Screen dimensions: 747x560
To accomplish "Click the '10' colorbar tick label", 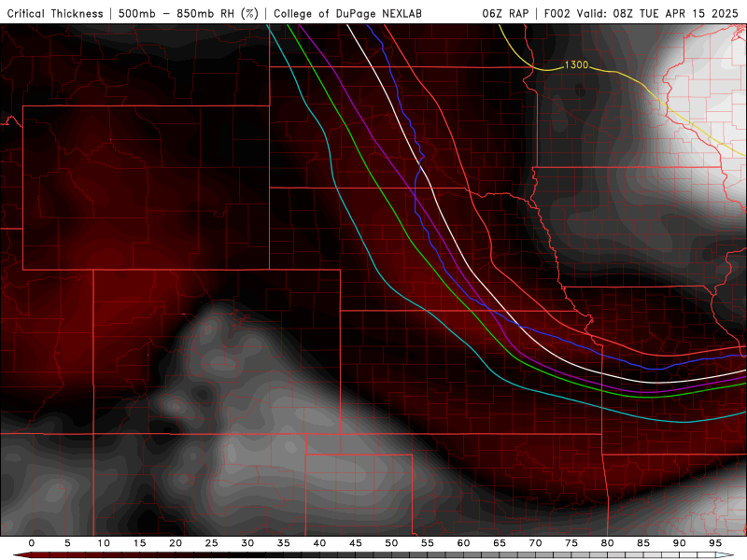I will pyautogui.click(x=104, y=543).
